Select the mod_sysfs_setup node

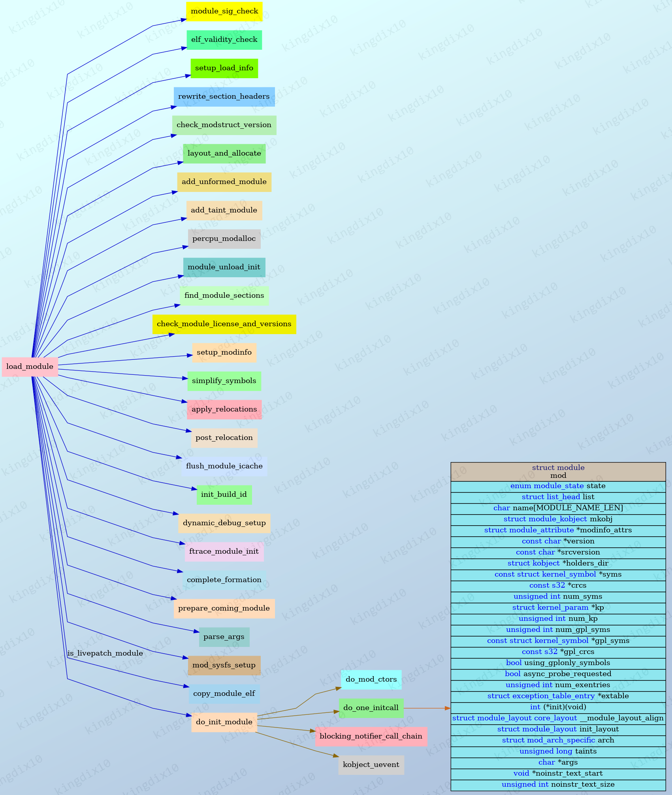(x=224, y=665)
